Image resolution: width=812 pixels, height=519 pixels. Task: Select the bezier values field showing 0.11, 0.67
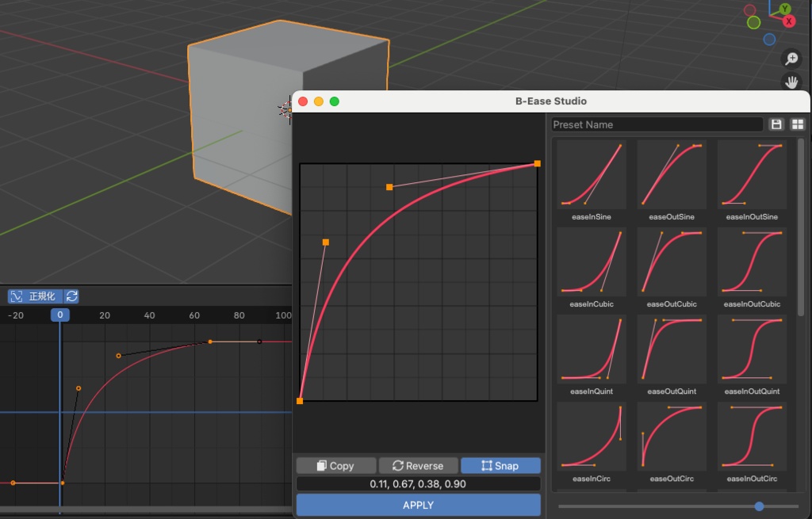(x=418, y=483)
